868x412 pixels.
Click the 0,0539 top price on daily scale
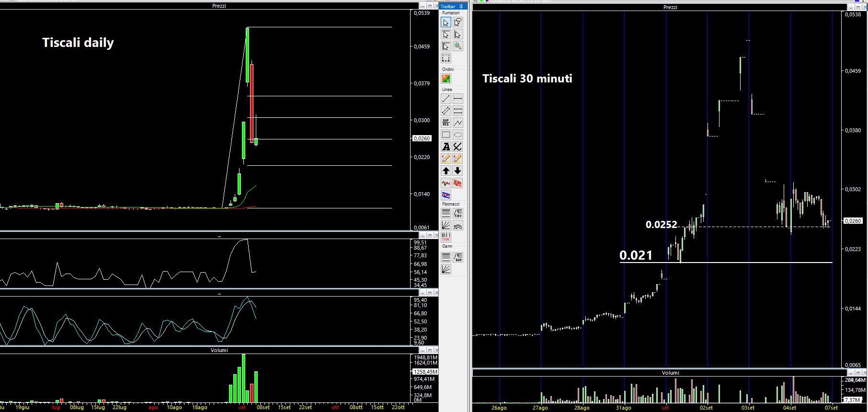click(422, 13)
